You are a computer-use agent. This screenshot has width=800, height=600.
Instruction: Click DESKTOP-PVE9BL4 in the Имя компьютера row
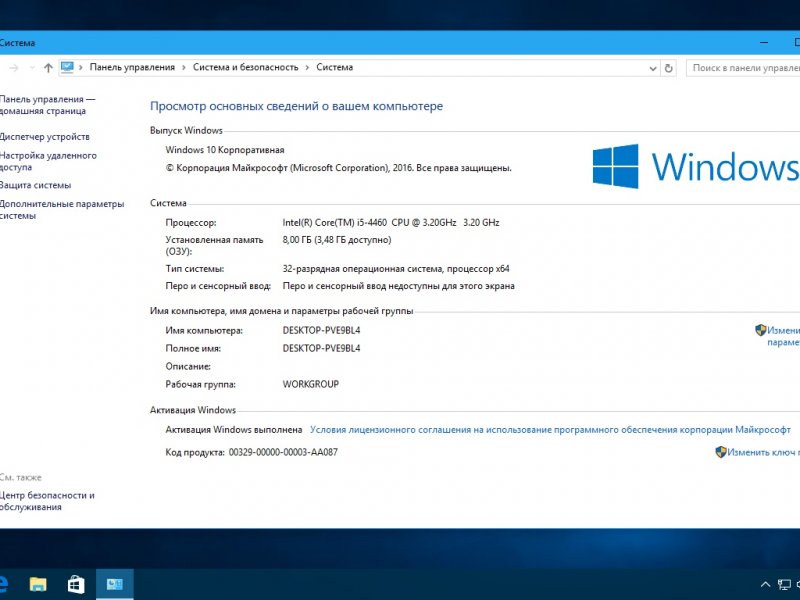pos(321,331)
